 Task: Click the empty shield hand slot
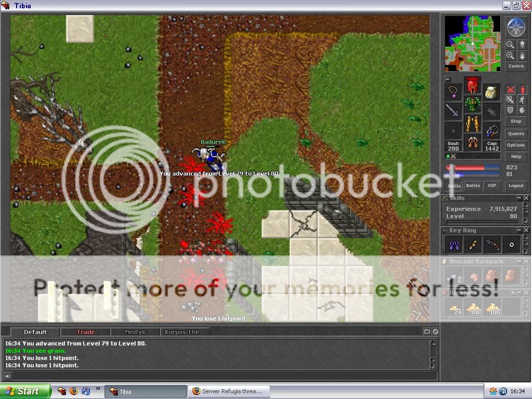[491, 111]
